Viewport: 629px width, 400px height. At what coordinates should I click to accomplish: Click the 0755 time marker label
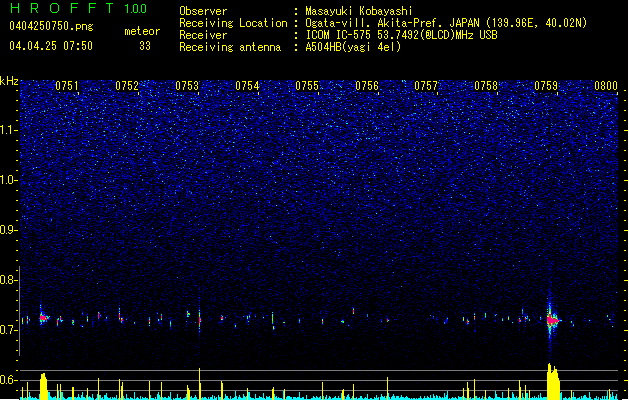[x=307, y=86]
